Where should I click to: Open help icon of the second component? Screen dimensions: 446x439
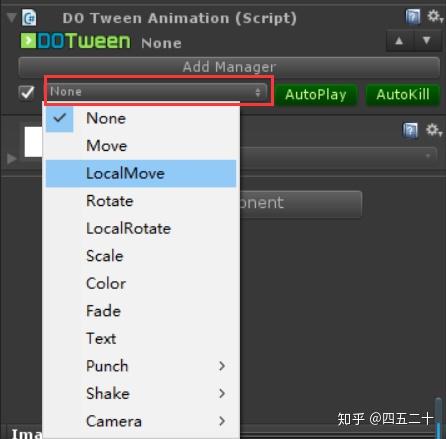pos(410,130)
